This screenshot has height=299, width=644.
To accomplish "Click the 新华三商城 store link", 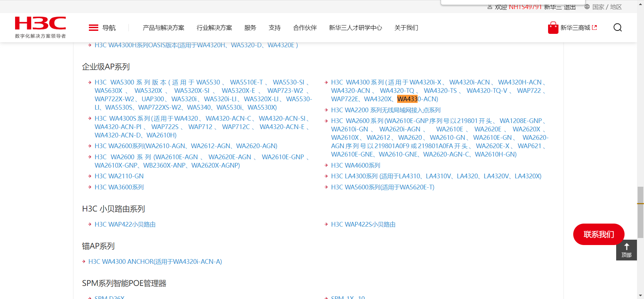I will 575,28.
